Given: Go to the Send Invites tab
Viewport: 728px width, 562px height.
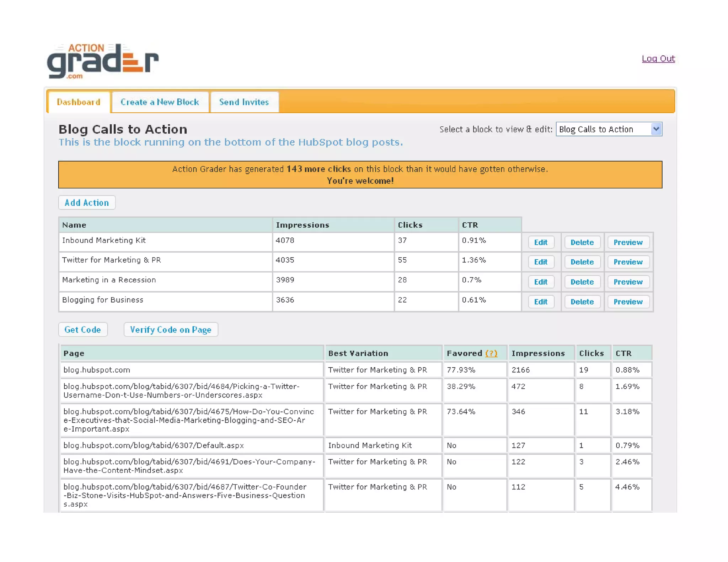Looking at the screenshot, I should pyautogui.click(x=244, y=102).
